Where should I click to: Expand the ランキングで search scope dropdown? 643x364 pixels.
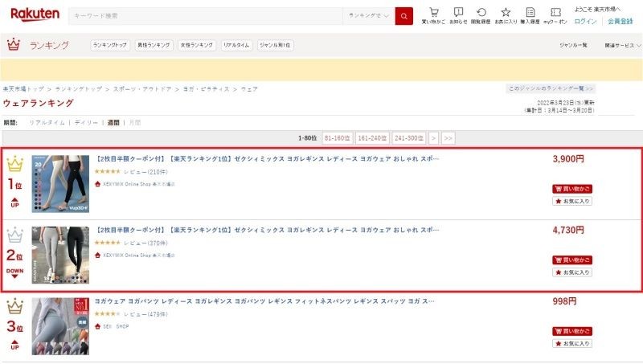[x=368, y=15]
